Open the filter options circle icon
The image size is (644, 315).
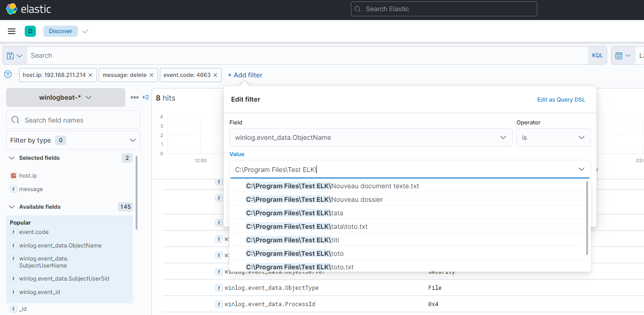[x=8, y=75]
